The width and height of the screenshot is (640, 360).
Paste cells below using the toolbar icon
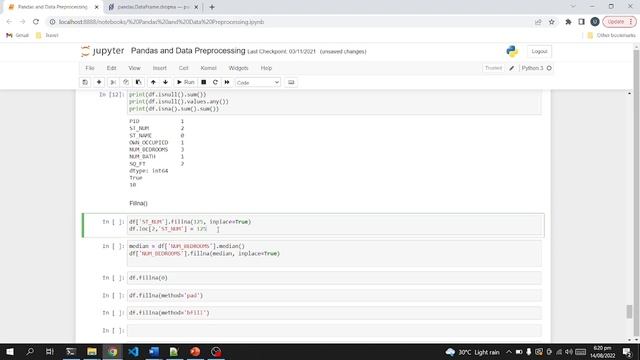(x=138, y=82)
